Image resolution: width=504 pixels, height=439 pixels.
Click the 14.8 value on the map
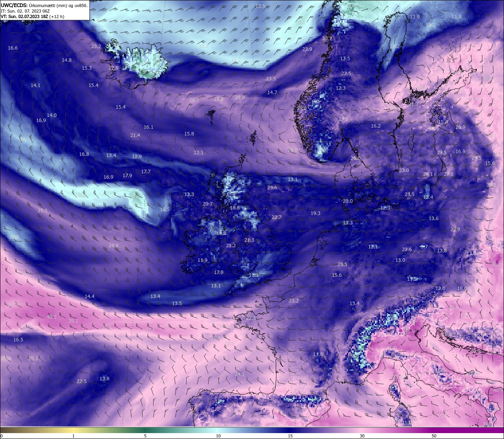[x=67, y=60]
